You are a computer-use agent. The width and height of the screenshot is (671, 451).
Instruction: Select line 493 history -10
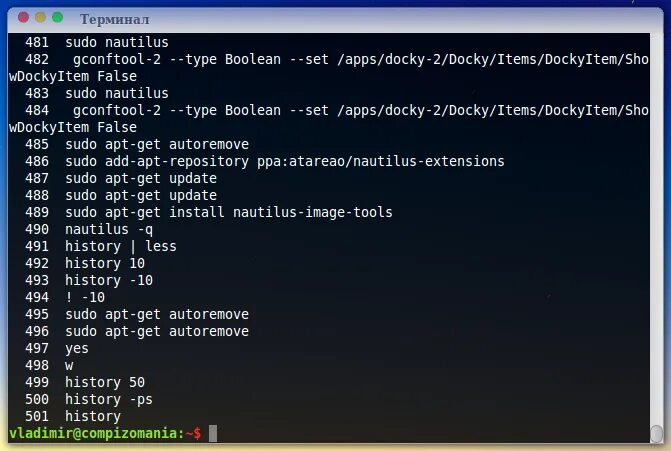pyautogui.click(x=89, y=280)
